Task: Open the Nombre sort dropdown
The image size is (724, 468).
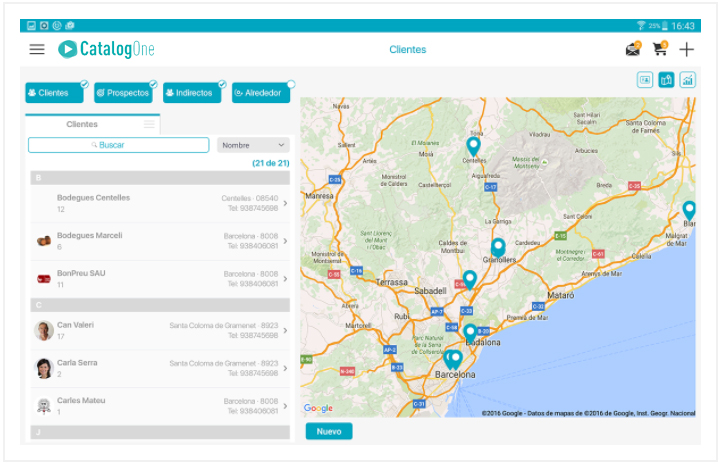Action: point(253,145)
